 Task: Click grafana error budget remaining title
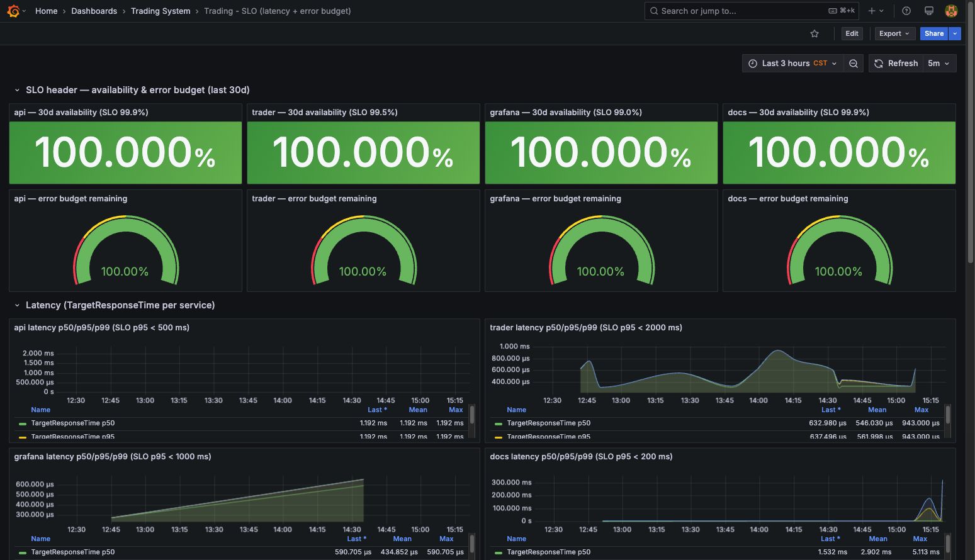click(555, 198)
